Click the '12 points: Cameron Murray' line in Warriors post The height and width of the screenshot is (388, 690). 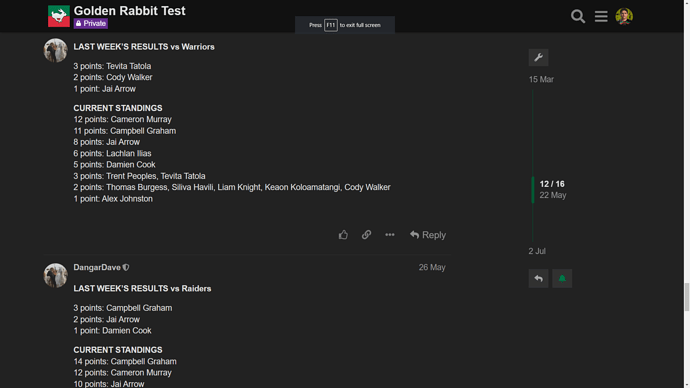(122, 119)
